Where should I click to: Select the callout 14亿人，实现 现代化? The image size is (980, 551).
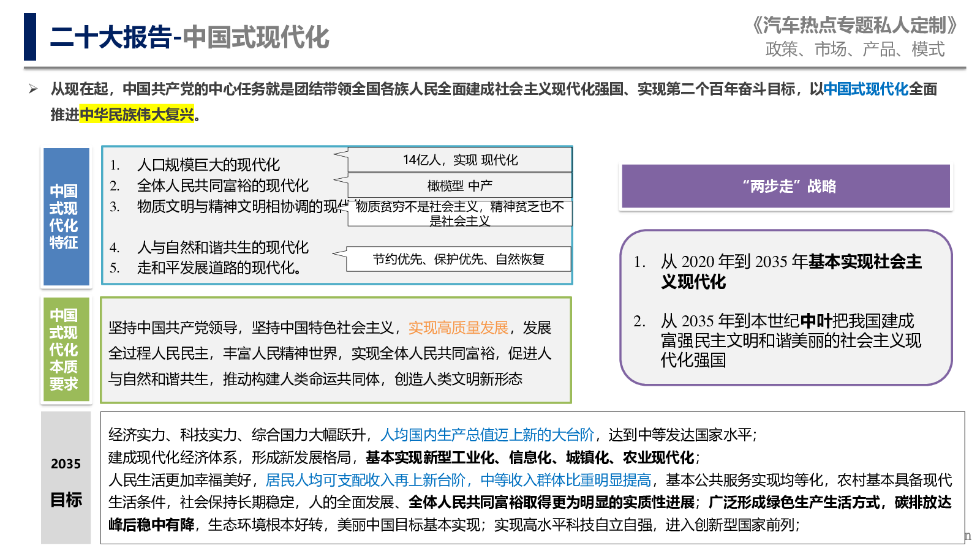[460, 160]
